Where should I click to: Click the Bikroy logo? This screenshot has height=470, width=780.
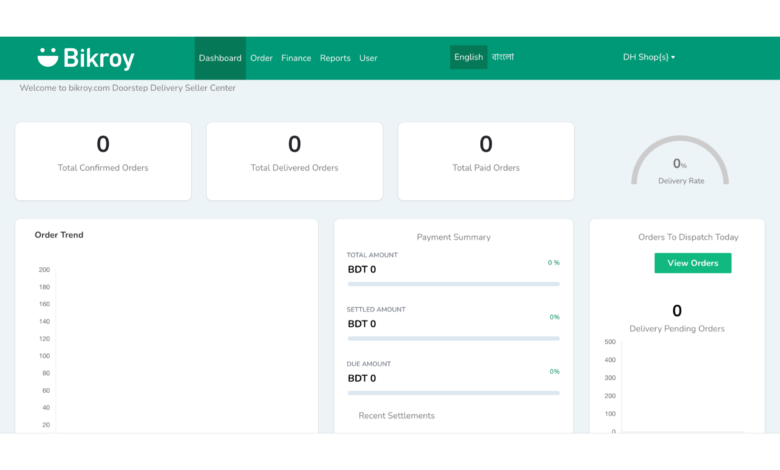(x=86, y=58)
